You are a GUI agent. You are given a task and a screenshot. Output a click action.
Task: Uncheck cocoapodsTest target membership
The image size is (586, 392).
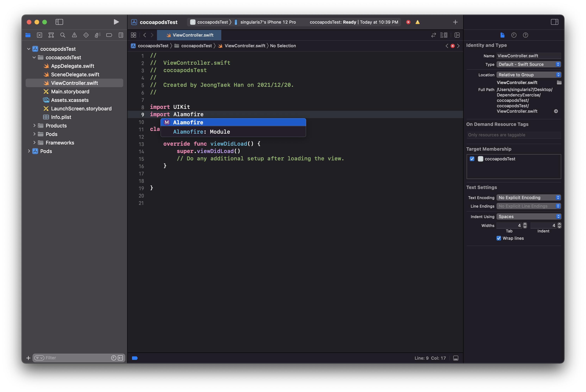coord(472,159)
